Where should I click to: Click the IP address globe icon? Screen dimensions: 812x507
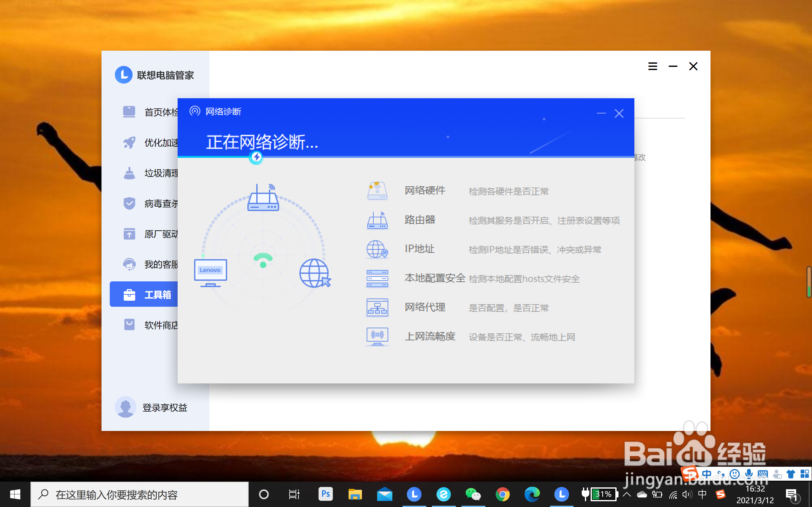click(x=377, y=249)
